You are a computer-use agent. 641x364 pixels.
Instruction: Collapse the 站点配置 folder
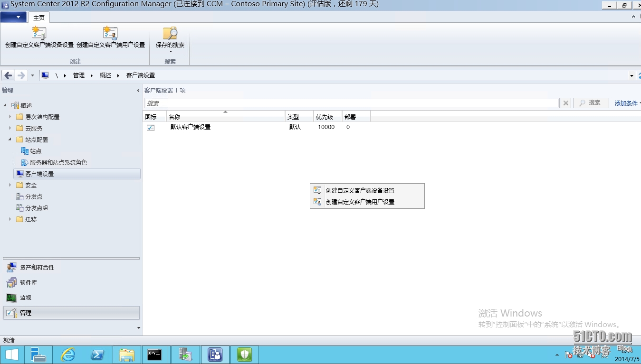pos(10,140)
